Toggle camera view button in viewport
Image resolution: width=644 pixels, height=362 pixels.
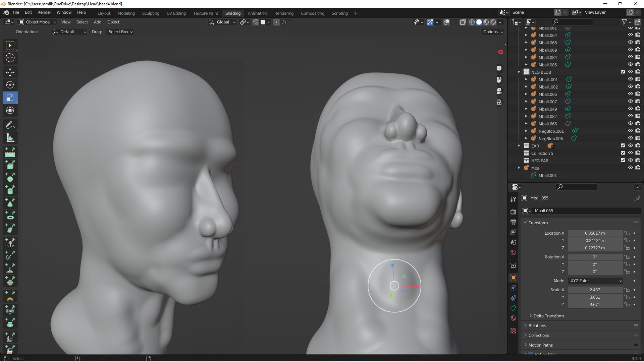point(499,91)
